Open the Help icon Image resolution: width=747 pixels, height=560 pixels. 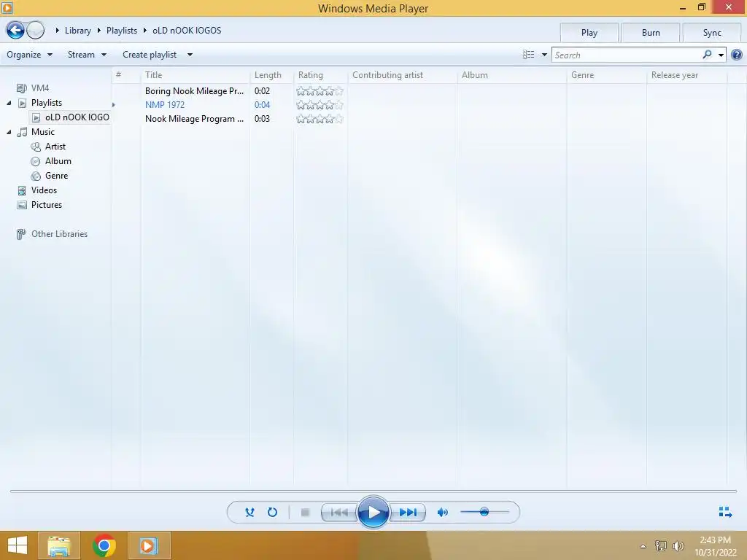coord(737,55)
